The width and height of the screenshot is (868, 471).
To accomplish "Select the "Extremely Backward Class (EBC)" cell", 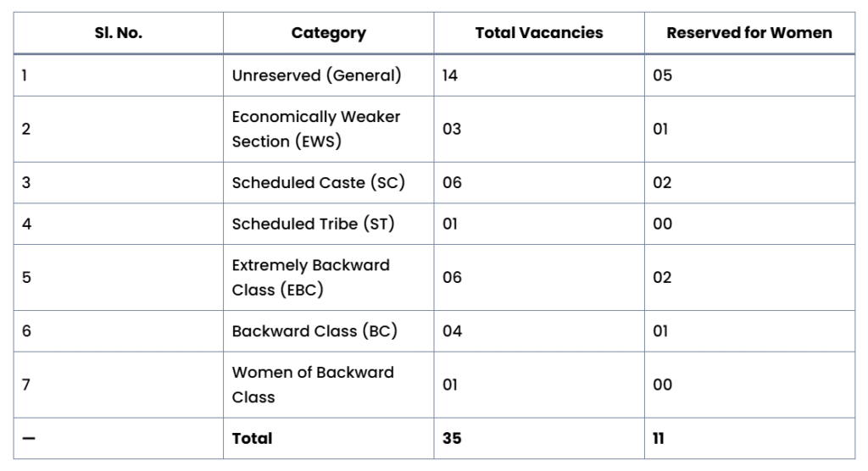I will [310, 277].
